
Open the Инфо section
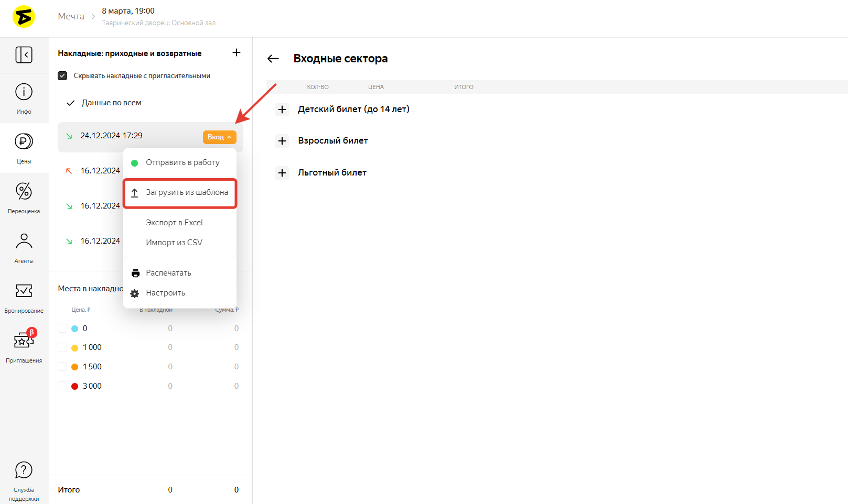point(24,98)
